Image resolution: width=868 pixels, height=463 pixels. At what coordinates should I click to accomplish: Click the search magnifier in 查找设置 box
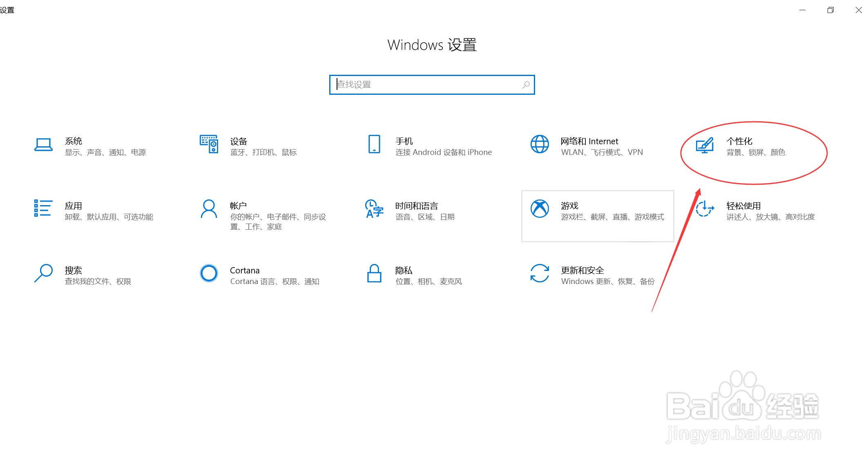[527, 85]
